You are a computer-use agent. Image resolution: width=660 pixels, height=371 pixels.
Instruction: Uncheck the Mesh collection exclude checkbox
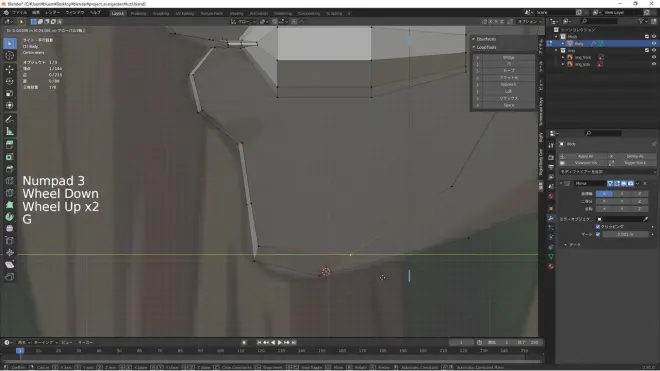click(647, 37)
